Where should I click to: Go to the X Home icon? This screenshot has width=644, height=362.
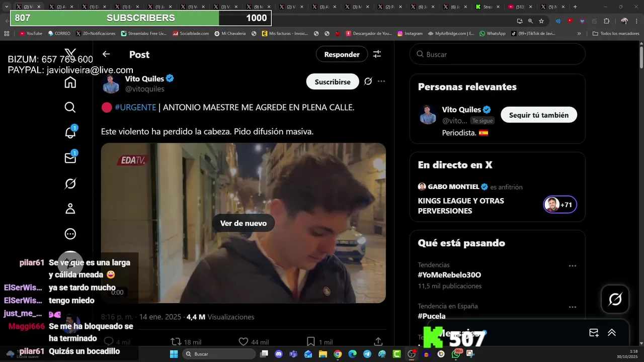70,82
